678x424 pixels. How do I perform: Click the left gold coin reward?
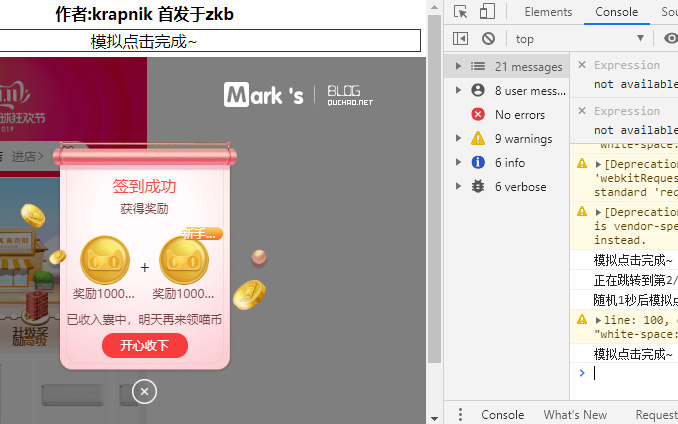coord(105,261)
